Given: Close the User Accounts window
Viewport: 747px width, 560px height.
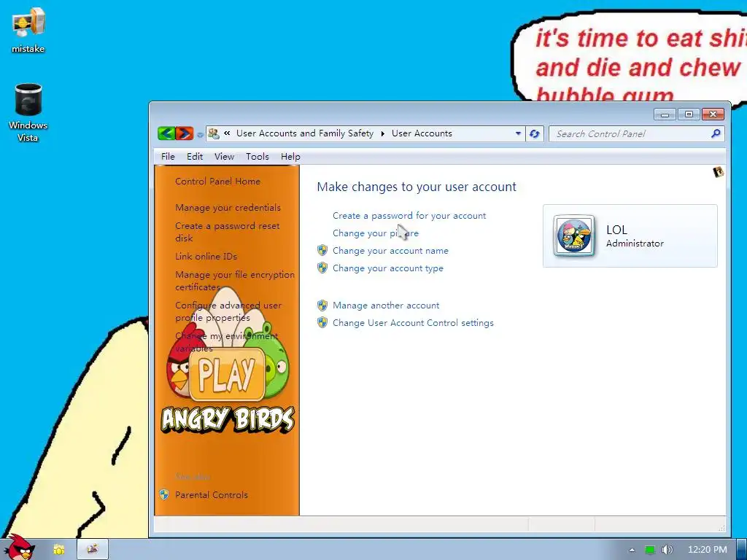Looking at the screenshot, I should (x=713, y=114).
